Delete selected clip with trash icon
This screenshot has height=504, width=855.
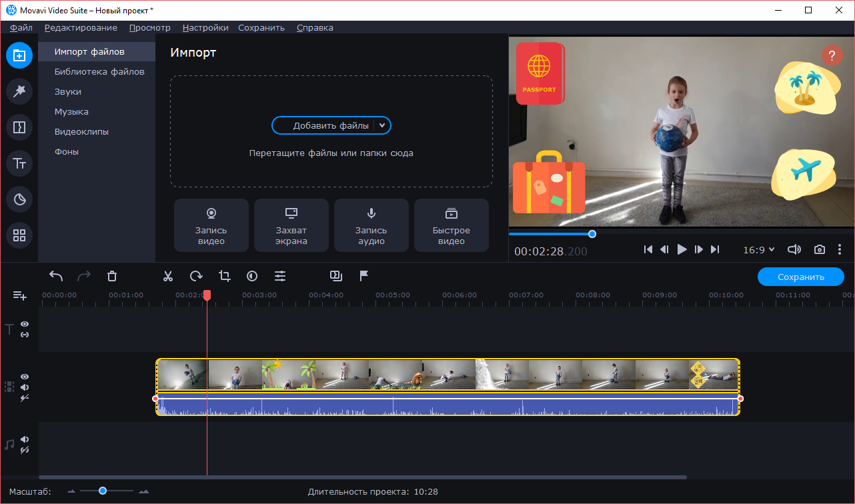point(112,276)
